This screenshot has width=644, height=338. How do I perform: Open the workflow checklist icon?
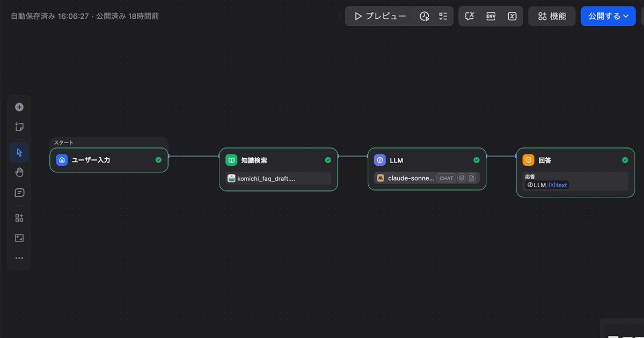443,16
